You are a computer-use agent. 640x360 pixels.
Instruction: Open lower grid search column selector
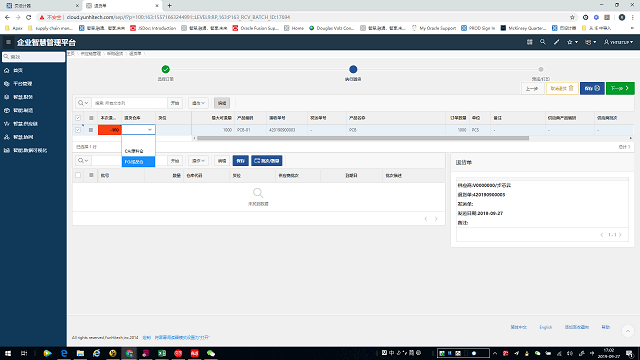tap(83, 161)
